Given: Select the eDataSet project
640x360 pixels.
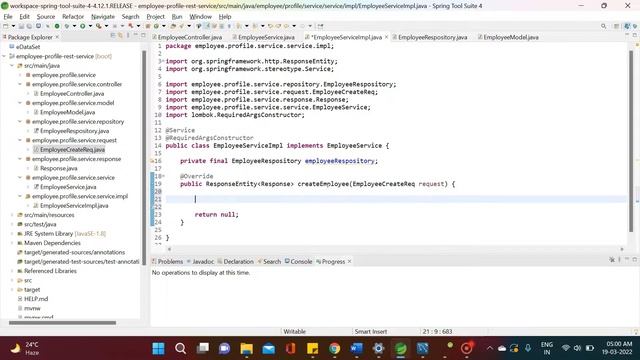Looking at the screenshot, I should pos(28,47).
